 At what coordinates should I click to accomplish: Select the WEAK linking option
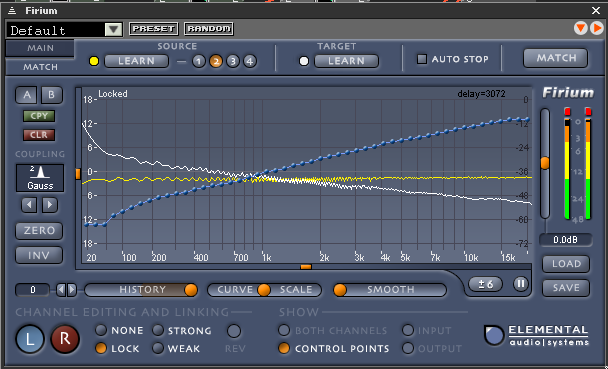158,348
